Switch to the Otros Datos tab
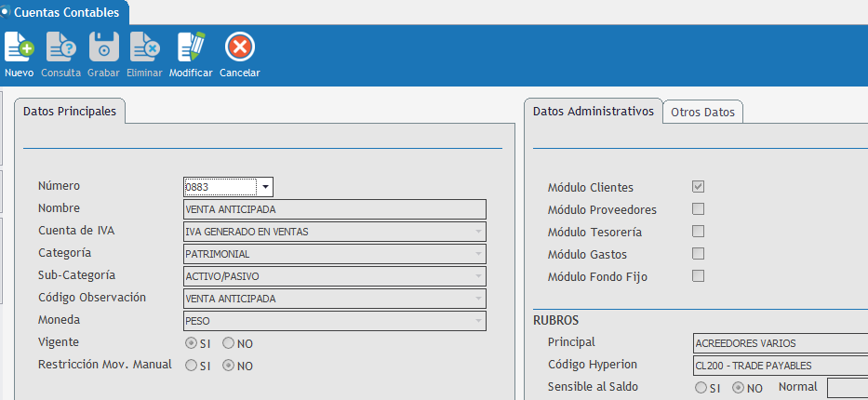 click(703, 113)
